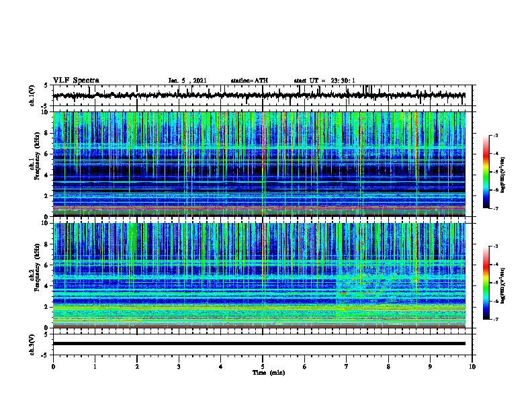Screen dimensions: 532x411
Task: Click time axis tick label "9"
Action: click(430, 367)
